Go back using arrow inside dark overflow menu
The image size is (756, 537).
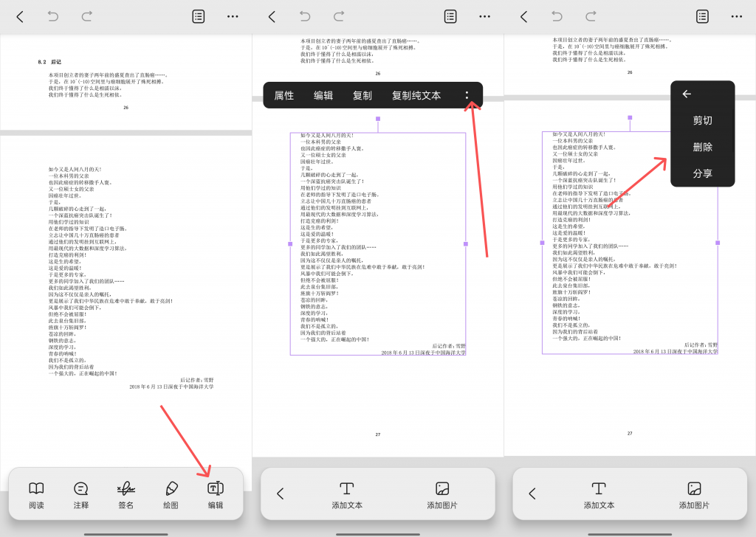pos(687,94)
